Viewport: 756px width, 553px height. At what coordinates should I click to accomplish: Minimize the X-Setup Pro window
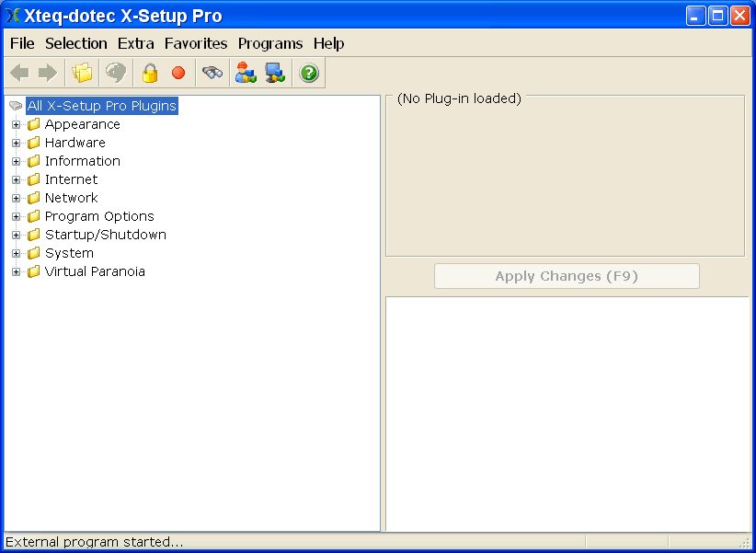click(x=695, y=16)
